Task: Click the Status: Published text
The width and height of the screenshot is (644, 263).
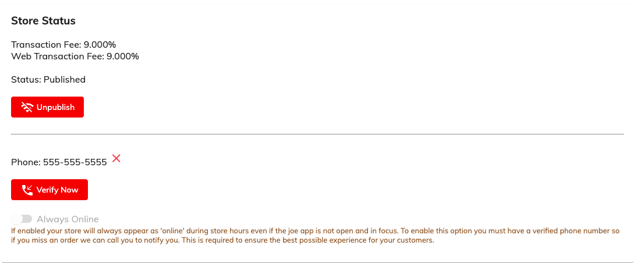Action: point(48,80)
